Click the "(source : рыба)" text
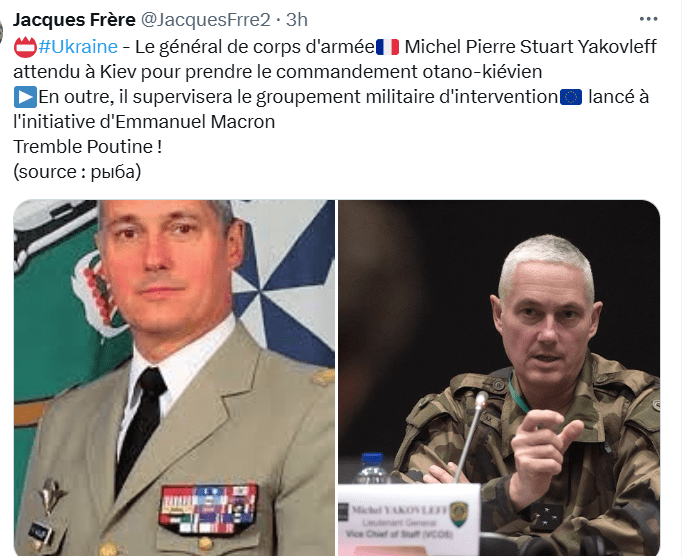Screen dimensions: 697x556 77,172
